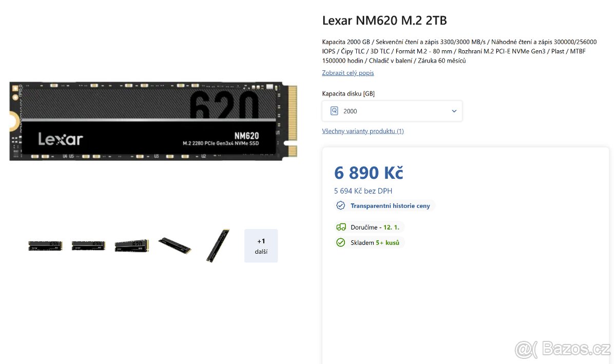Image resolution: width=616 pixels, height=364 pixels.
Task: Click the main Lexar NM620 product image
Action: coord(153,121)
